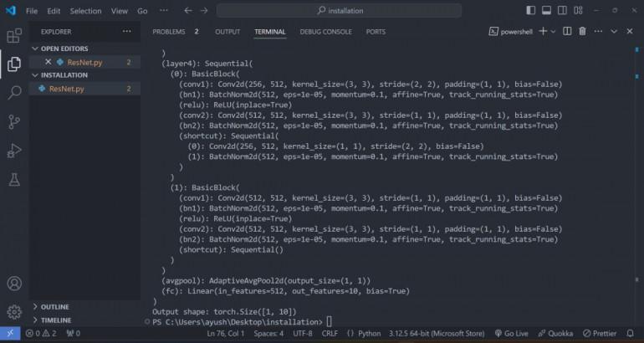Switch to the Ports tab

coord(376,32)
